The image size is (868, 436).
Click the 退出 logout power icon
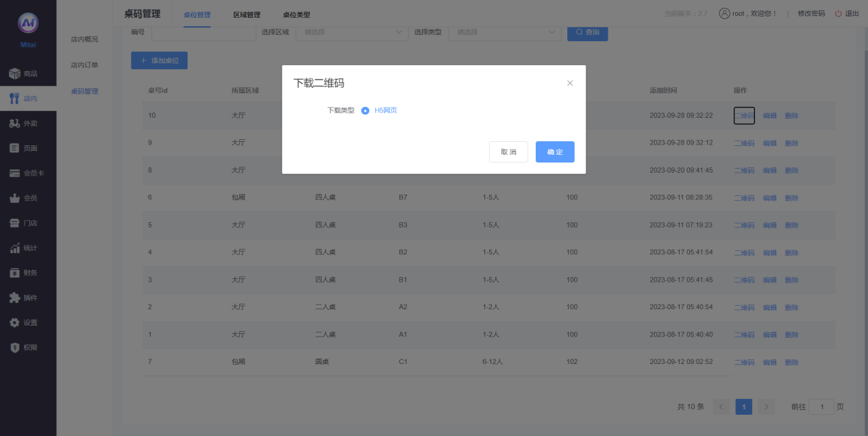click(838, 14)
